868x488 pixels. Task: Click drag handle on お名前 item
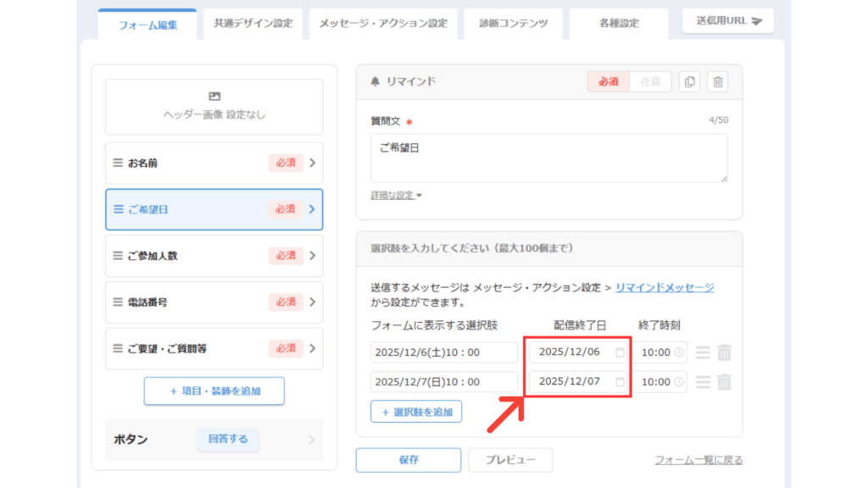pos(118,163)
